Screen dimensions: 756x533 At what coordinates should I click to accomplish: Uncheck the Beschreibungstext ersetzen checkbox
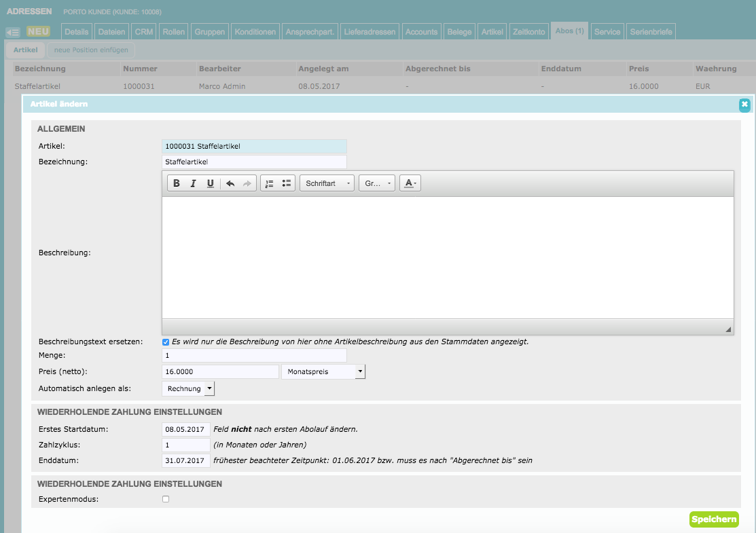pyautogui.click(x=166, y=342)
